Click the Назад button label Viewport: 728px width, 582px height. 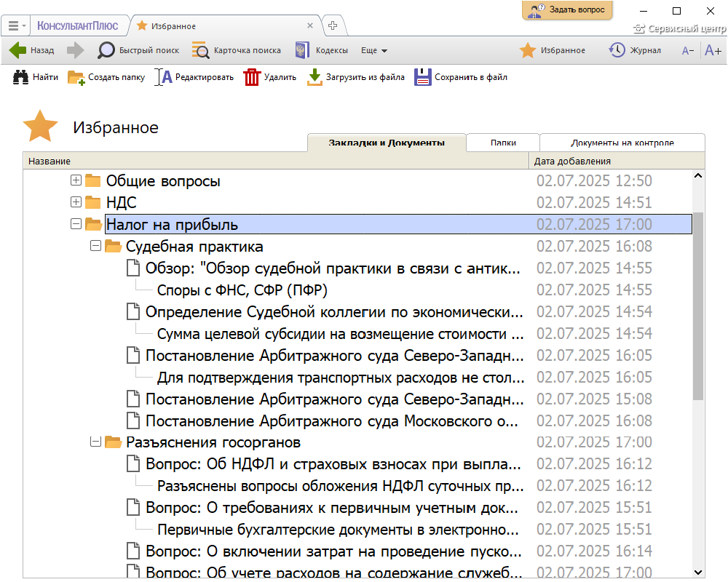[42, 50]
